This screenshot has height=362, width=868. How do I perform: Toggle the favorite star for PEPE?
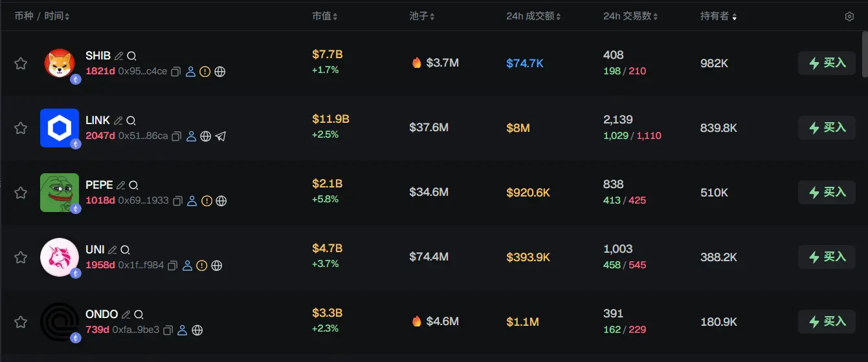(21, 193)
